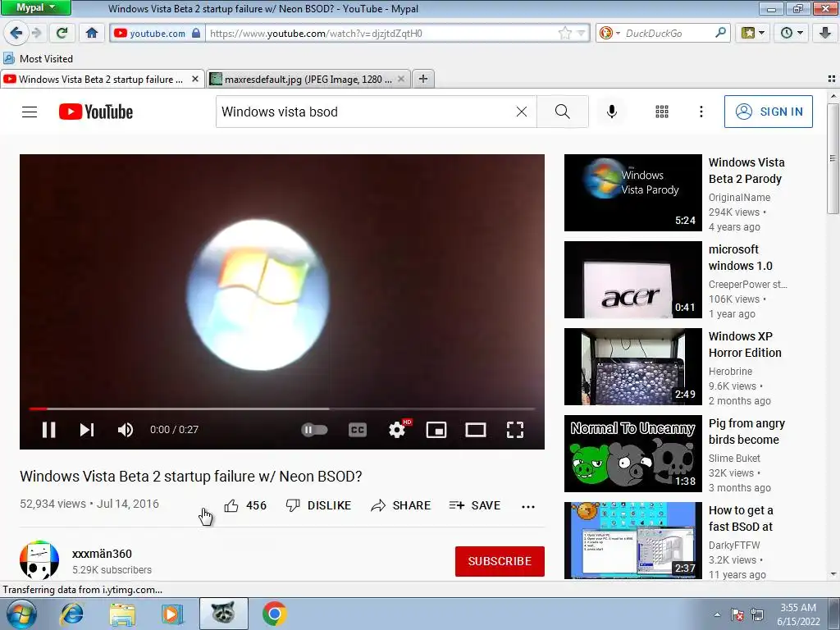840x630 pixels.
Task: Go back using the browser back arrow
Action: tap(16, 33)
